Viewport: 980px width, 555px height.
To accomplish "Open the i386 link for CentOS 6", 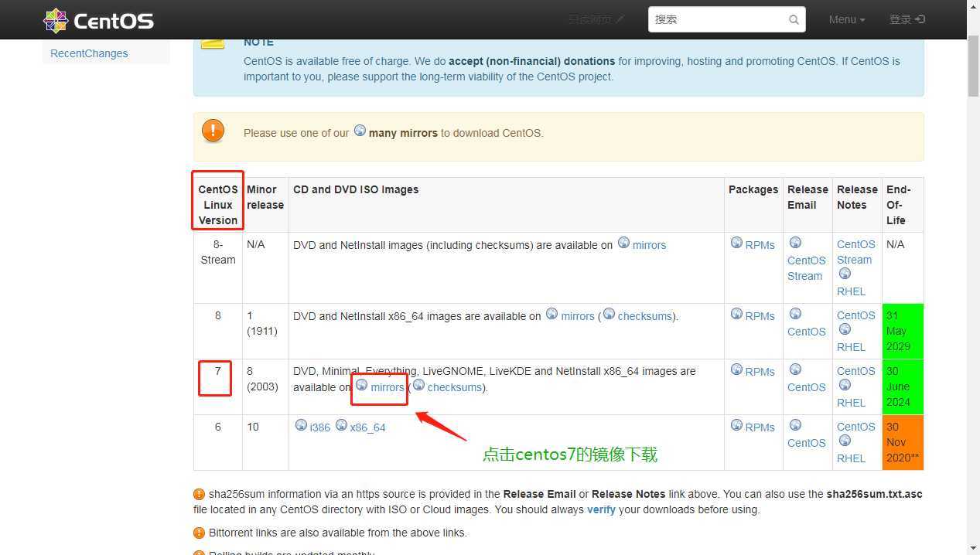I will 320,427.
